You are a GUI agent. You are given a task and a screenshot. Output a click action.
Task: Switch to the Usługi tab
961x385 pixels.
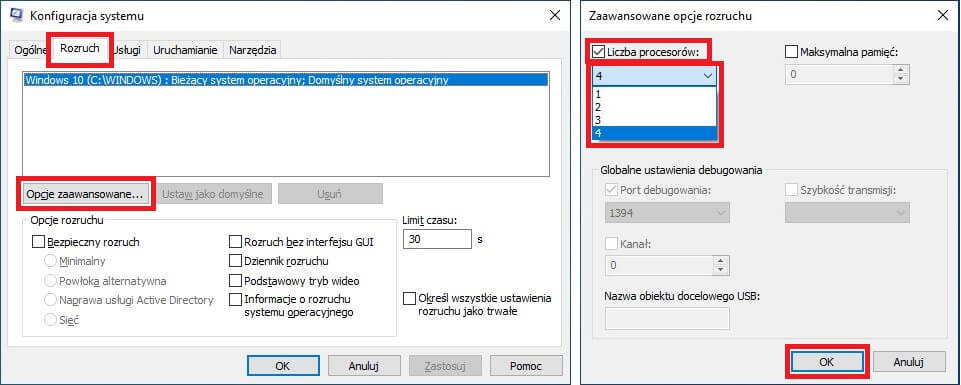(127, 50)
